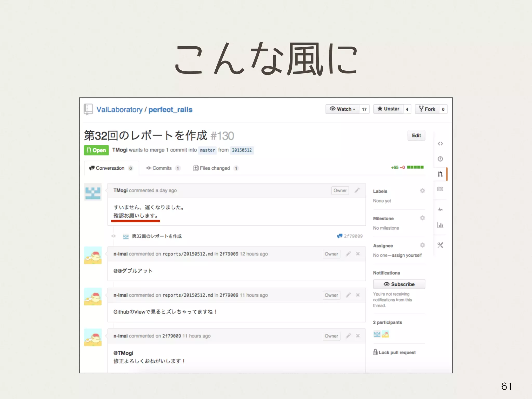Delete n-imai's @@ダブルアット comment

(358, 254)
